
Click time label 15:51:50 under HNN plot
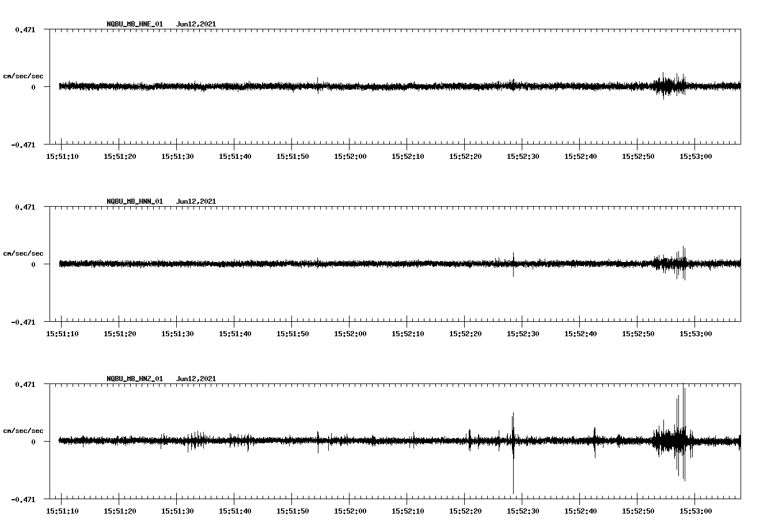(x=293, y=334)
